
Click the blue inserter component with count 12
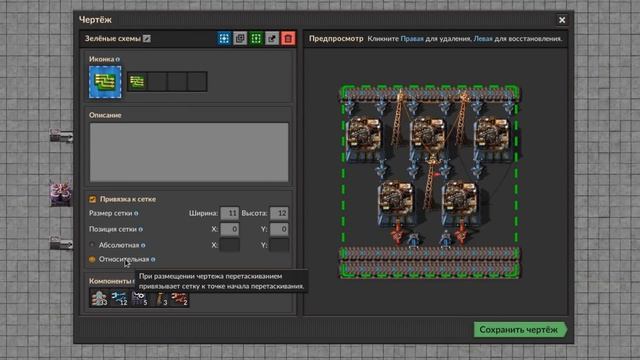coord(119,298)
